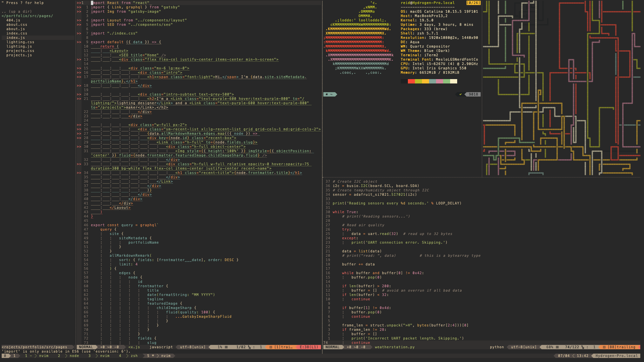
Task: Click the line-number LN icon after 74/122
Action: (x=583, y=347)
